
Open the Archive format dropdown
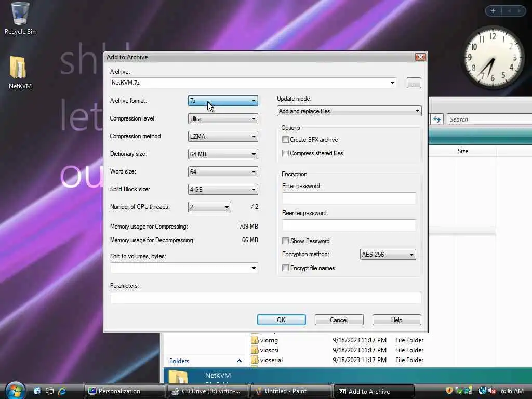point(223,101)
